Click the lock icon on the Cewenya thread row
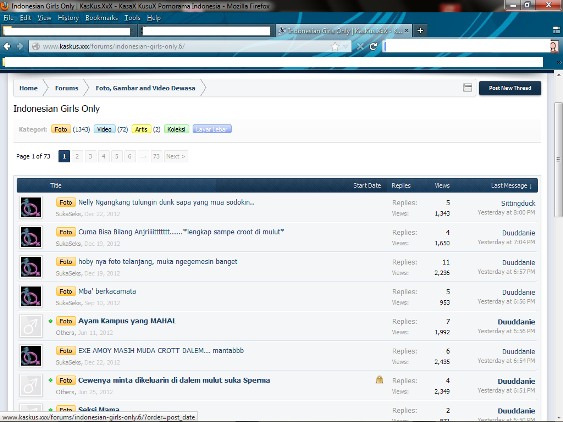The image size is (563, 422). coord(379,380)
